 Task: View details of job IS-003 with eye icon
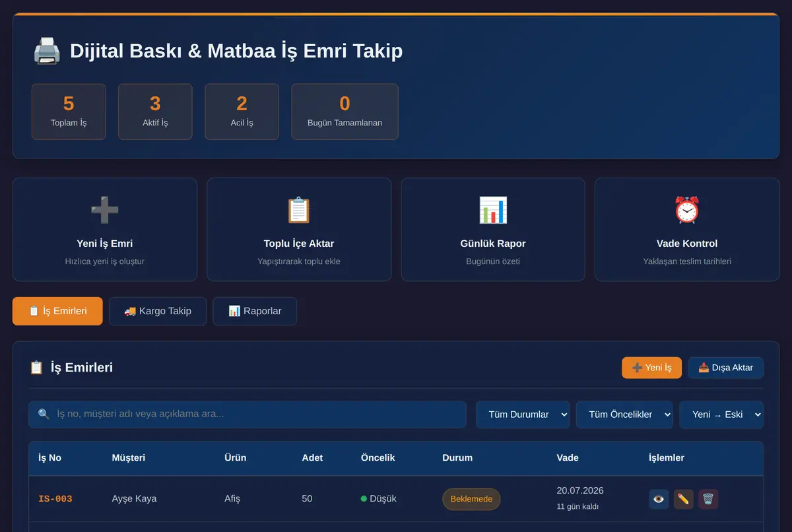tap(659, 499)
